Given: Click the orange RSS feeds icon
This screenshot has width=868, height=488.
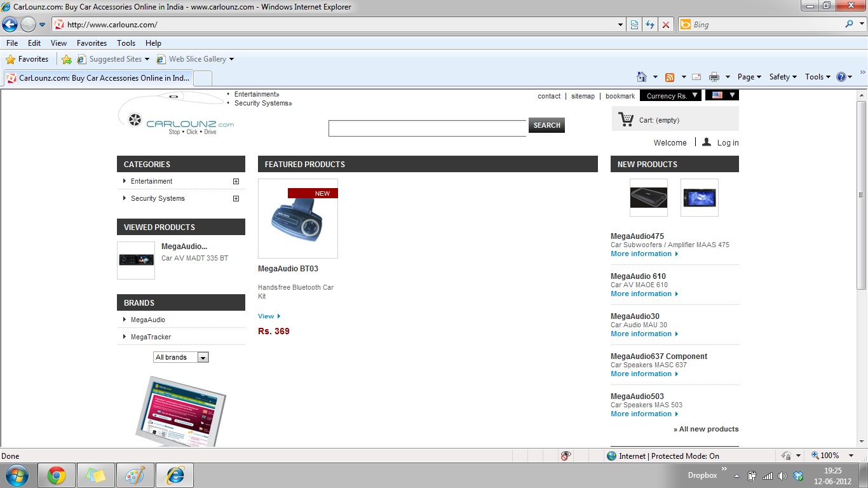Looking at the screenshot, I should pyautogui.click(x=670, y=77).
